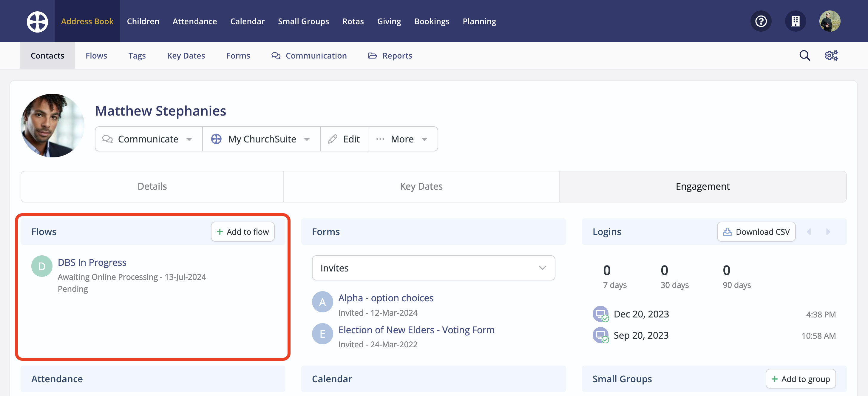Open Election of New Elders Voting Form

tap(416, 330)
